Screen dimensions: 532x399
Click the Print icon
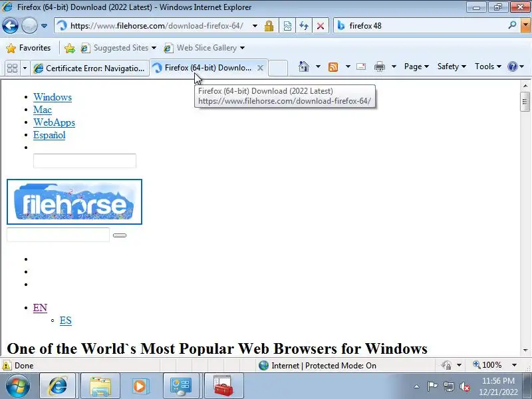tap(379, 67)
